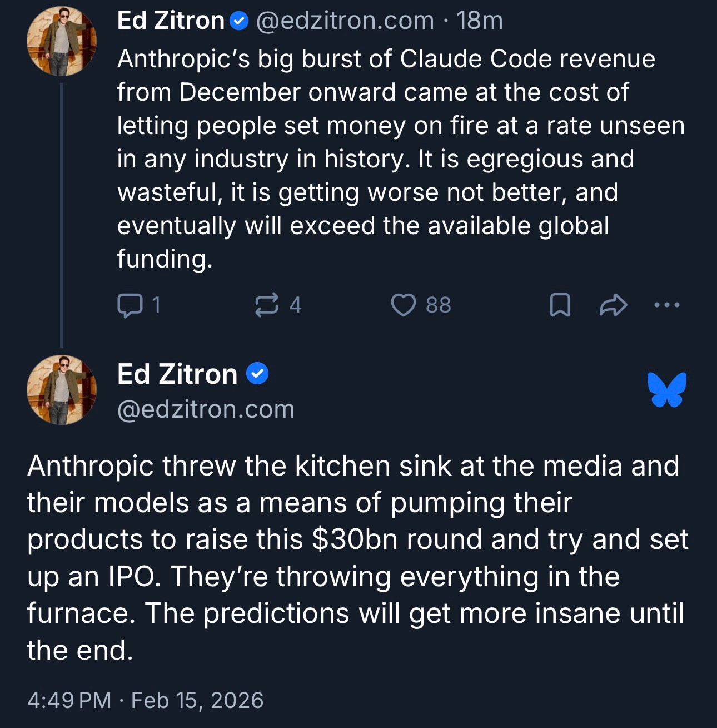Open the three-dot more options menu
The image size is (717, 728).
click(666, 305)
